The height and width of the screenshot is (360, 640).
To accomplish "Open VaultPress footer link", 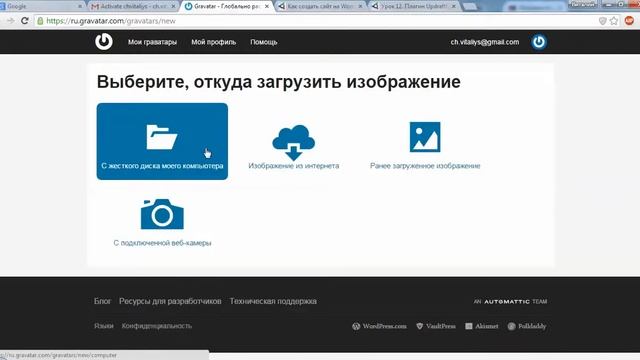I will [x=436, y=326].
